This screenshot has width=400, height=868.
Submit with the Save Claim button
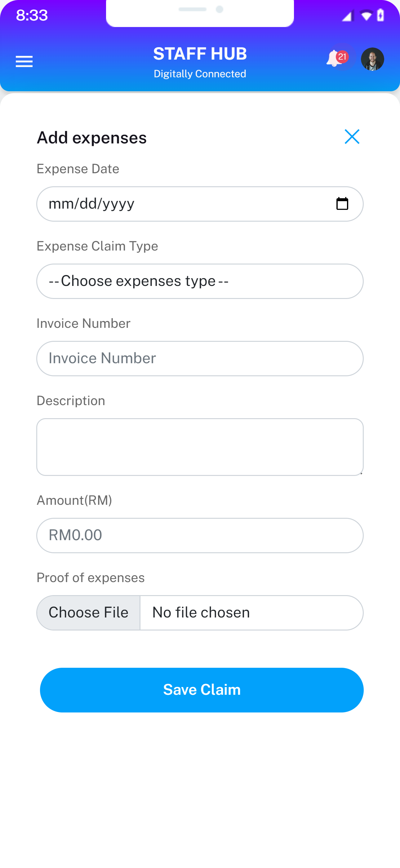[202, 690]
